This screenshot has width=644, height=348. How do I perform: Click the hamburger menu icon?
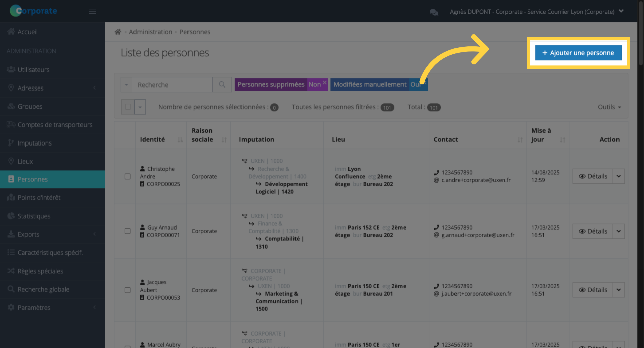point(93,11)
